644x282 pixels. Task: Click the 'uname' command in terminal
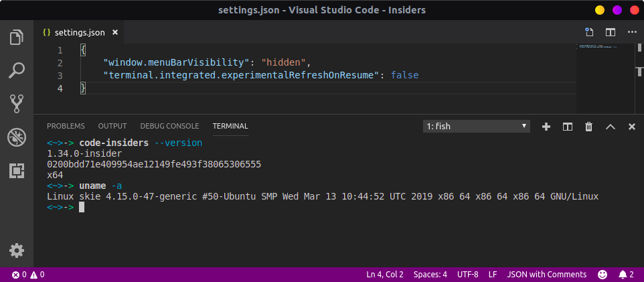pyautogui.click(x=92, y=186)
